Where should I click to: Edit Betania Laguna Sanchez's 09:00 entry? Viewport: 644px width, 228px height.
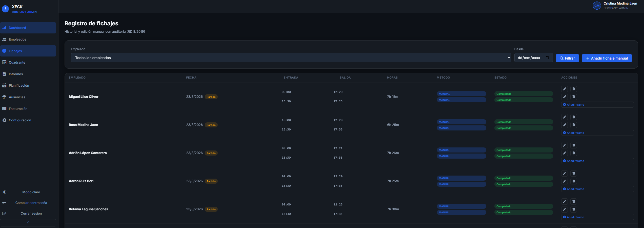[x=564, y=201]
